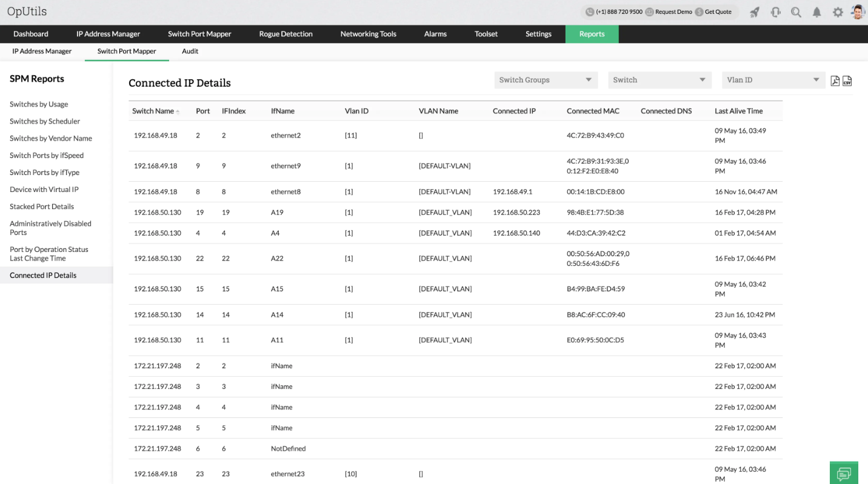Expand the Vlan ID dropdown
Screen dimensions: 868x484
click(x=773, y=80)
